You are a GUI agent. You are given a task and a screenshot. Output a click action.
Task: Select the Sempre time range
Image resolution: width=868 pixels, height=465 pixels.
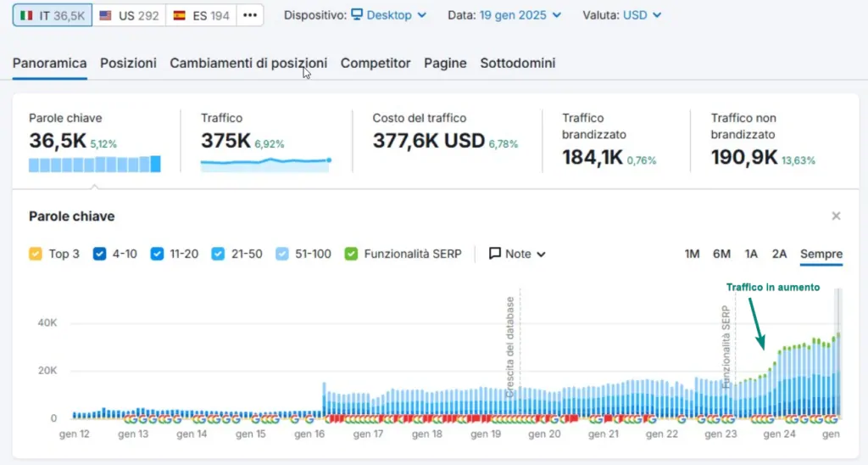821,254
